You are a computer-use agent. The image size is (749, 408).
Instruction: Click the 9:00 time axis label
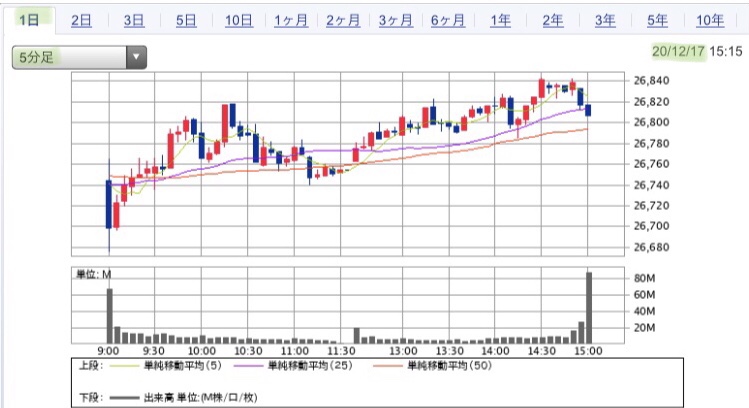pos(108,351)
